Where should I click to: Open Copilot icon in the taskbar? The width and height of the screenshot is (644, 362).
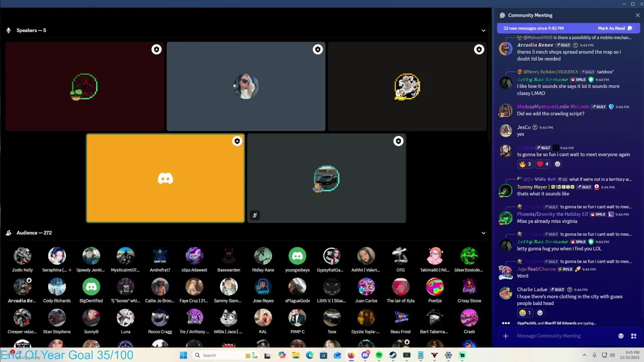(282, 355)
